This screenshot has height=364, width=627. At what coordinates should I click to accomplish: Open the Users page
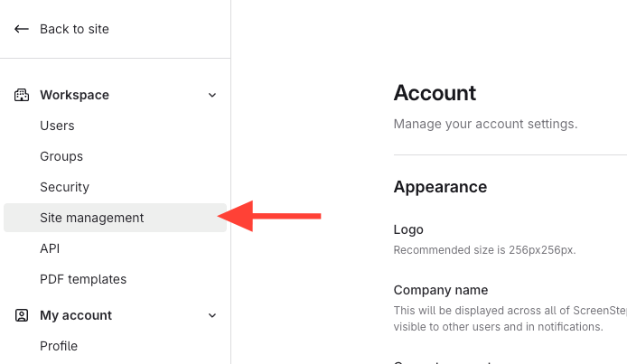click(x=57, y=126)
